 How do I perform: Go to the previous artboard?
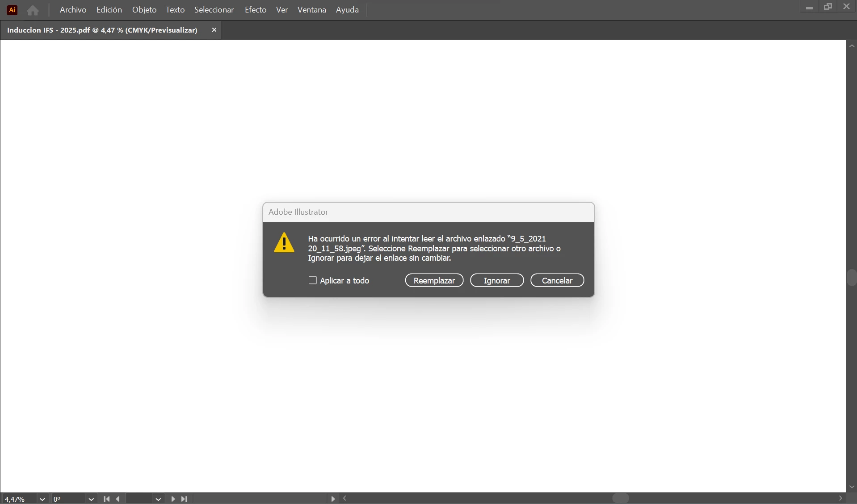point(118,499)
